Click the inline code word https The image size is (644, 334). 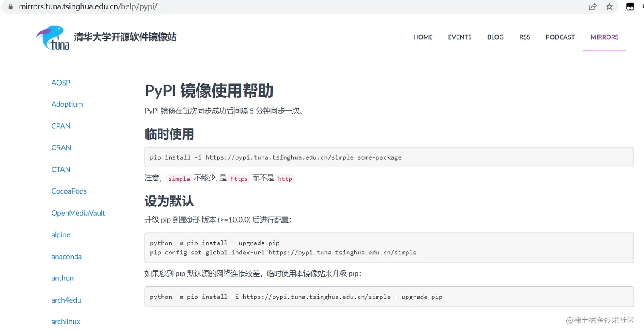click(239, 179)
